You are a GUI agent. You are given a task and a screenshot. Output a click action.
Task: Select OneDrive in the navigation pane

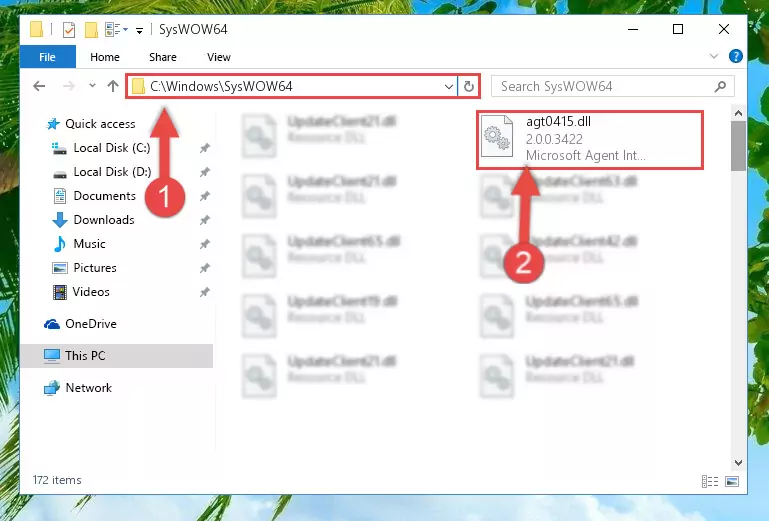click(91, 324)
